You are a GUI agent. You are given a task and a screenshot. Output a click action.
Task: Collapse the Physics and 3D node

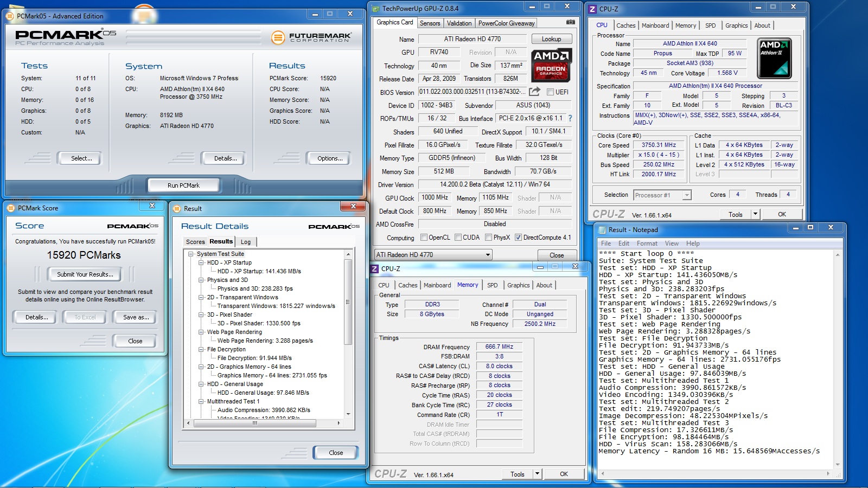[x=201, y=280]
